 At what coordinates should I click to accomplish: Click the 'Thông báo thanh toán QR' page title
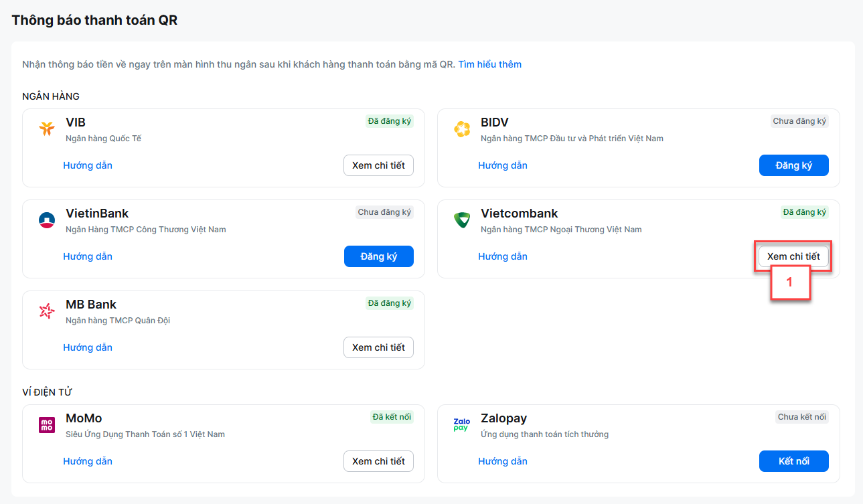[x=94, y=20]
